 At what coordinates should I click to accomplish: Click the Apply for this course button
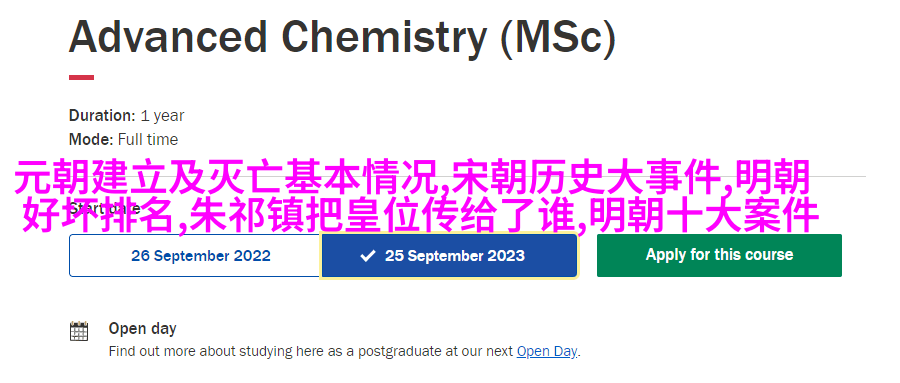pos(719,256)
